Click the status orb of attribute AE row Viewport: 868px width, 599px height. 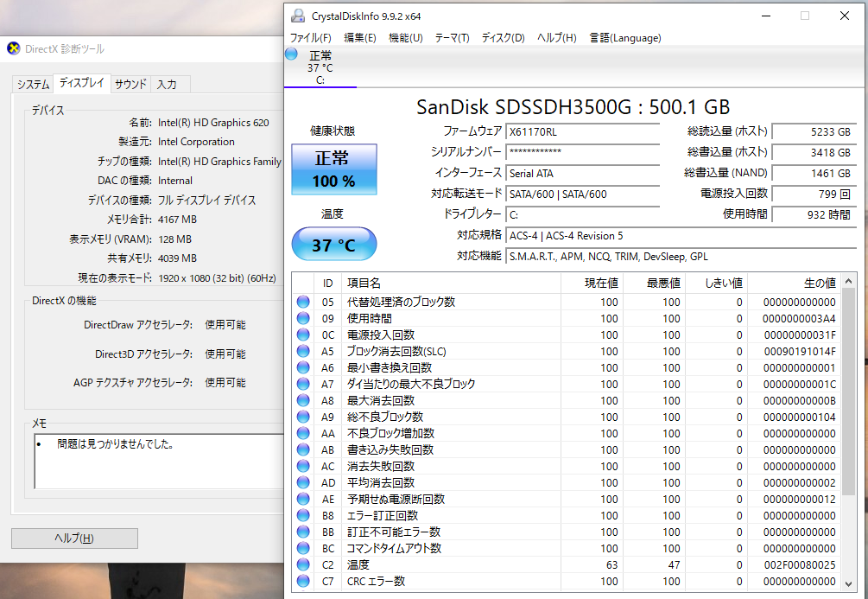303,499
